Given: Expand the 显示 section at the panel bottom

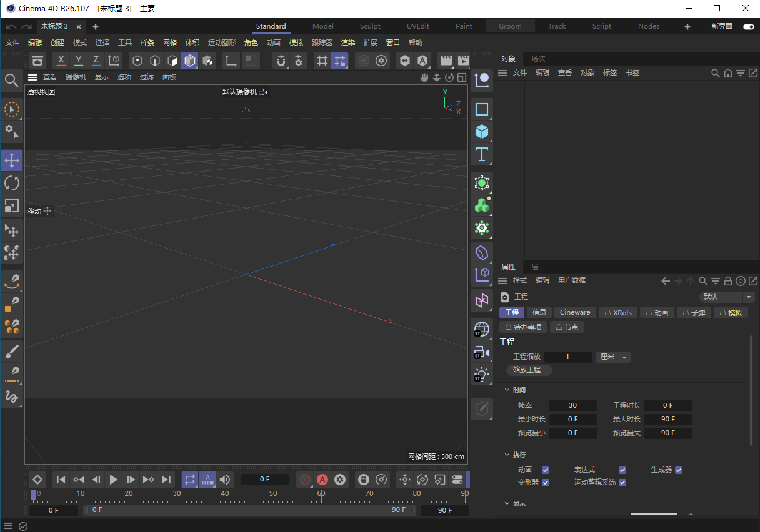Looking at the screenshot, I should click(x=506, y=503).
